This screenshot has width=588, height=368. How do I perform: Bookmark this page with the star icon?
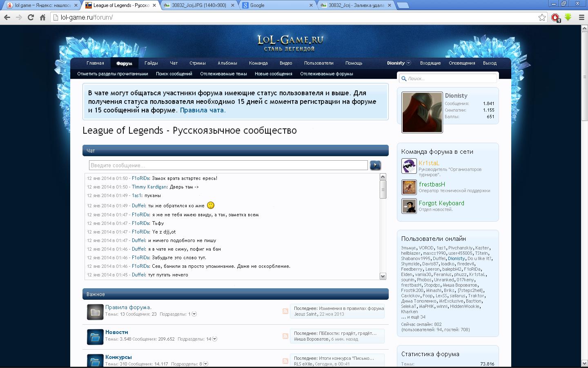point(542,17)
